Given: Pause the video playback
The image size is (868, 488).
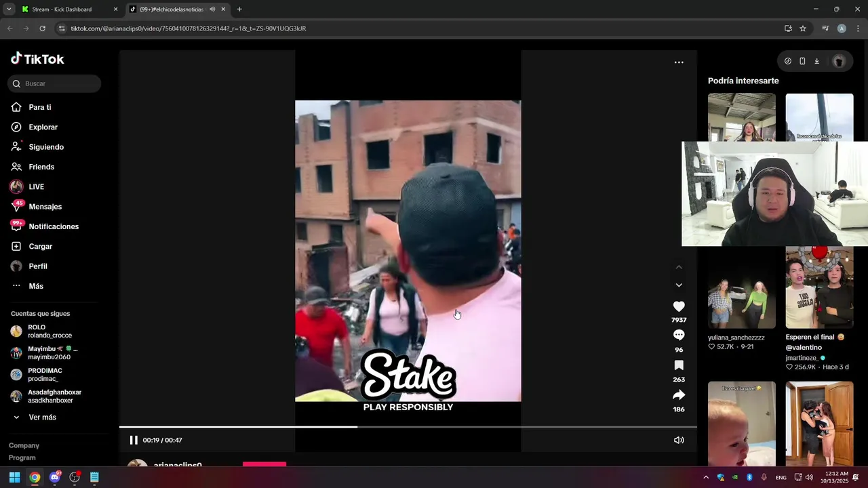Looking at the screenshot, I should click(x=134, y=440).
